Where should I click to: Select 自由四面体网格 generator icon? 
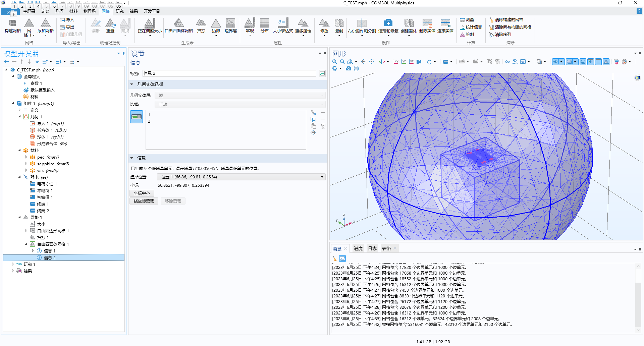[179, 26]
